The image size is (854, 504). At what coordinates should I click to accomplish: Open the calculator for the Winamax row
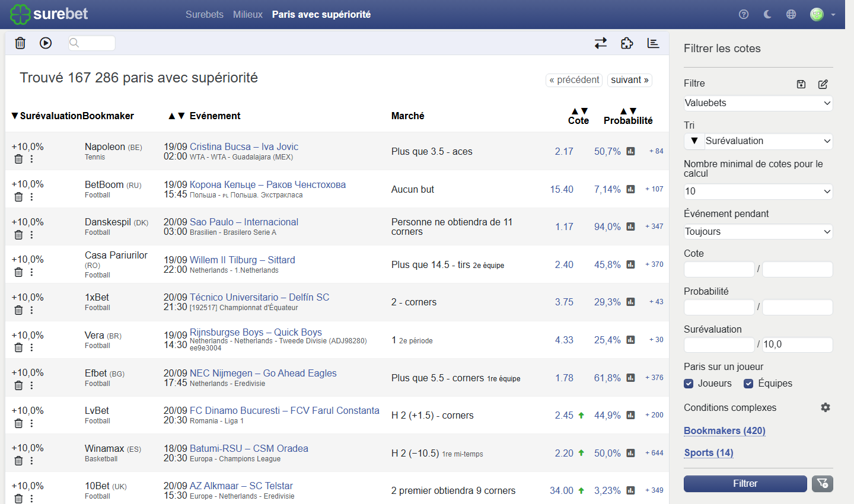coord(630,453)
